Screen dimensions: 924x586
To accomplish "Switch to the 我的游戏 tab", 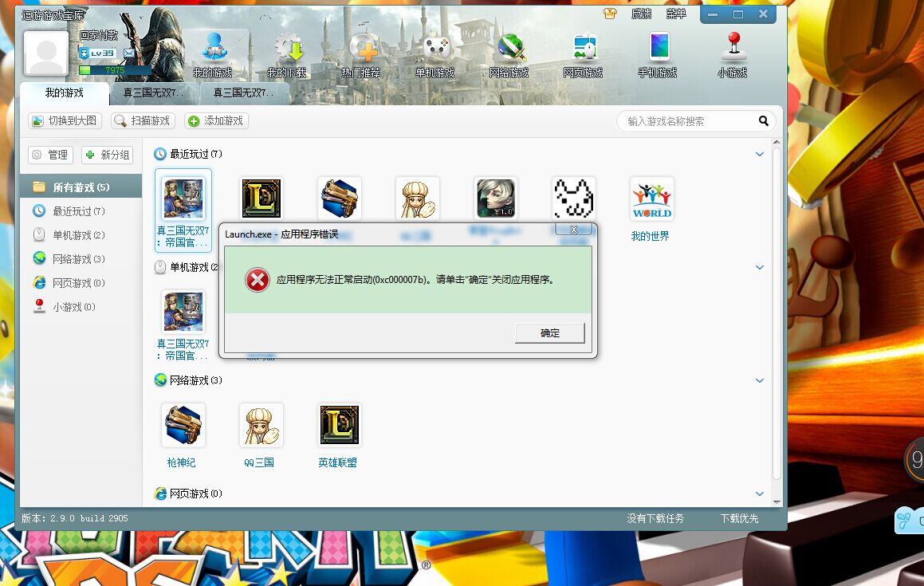I will point(65,93).
